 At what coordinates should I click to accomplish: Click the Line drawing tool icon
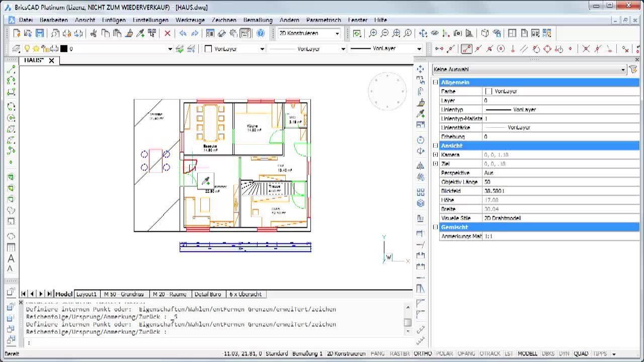[11, 69]
